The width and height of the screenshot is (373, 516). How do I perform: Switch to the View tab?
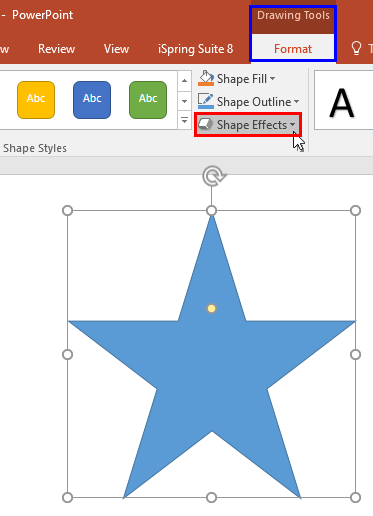pos(116,49)
